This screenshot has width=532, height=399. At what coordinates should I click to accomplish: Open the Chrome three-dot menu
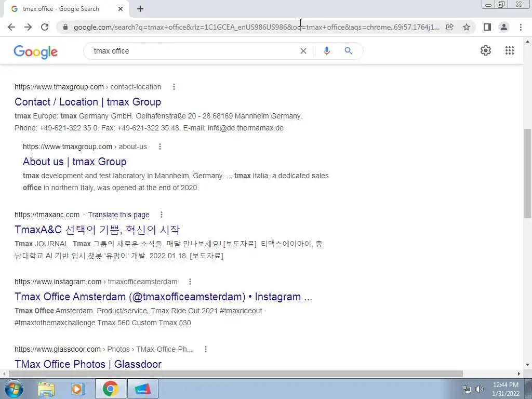[521, 27]
